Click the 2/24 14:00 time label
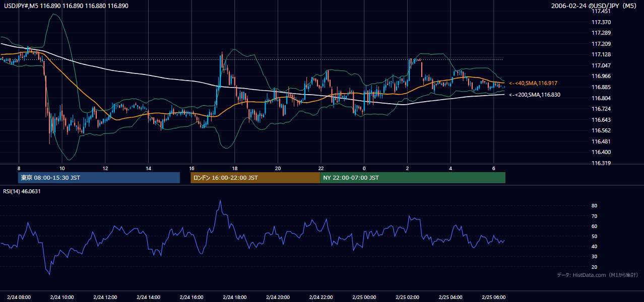Image resolution: width=644 pixels, height=302 pixels. click(148, 297)
